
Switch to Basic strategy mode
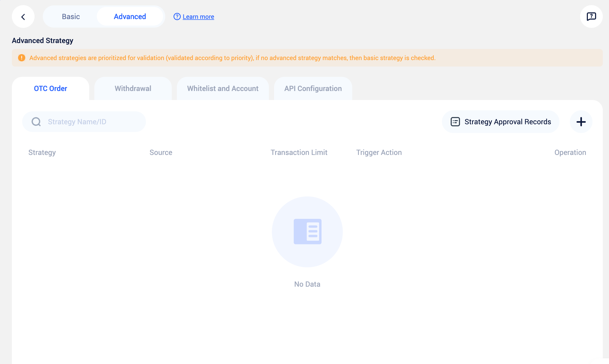point(71,17)
